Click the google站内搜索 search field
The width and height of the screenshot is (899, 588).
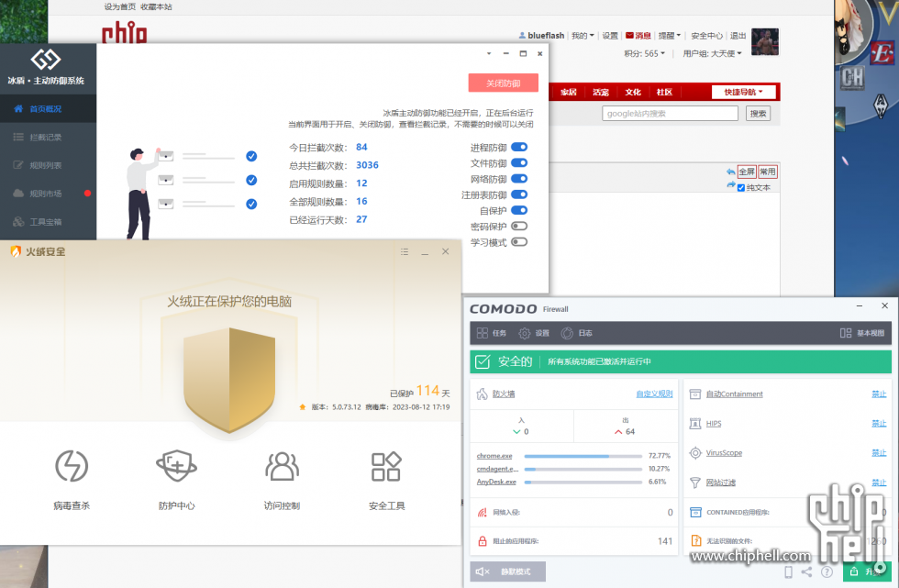pyautogui.click(x=670, y=114)
